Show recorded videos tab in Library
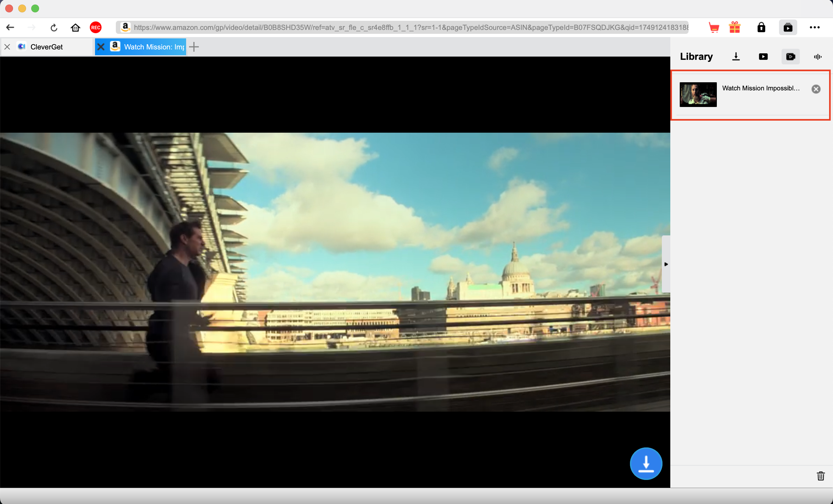 (790, 56)
